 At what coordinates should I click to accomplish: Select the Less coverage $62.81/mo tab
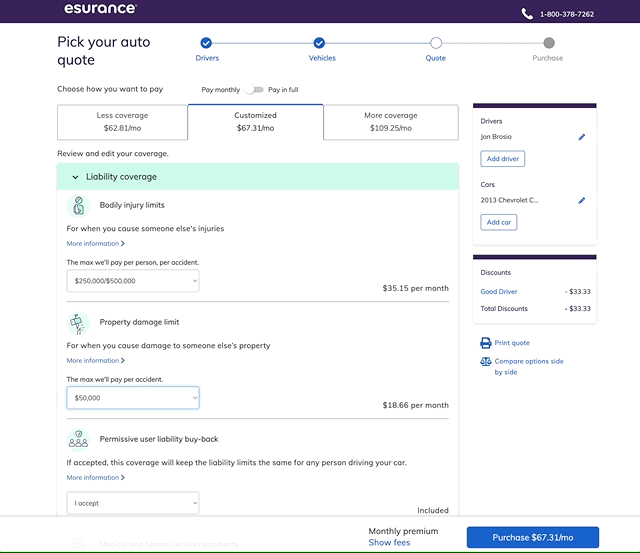coord(122,122)
